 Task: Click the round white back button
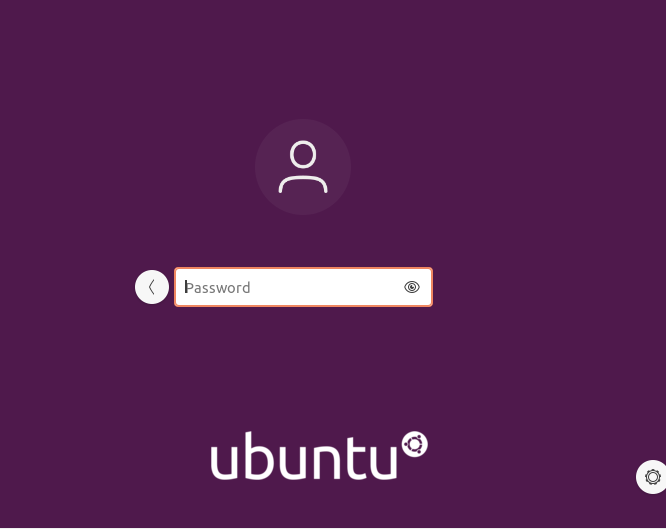(152, 287)
